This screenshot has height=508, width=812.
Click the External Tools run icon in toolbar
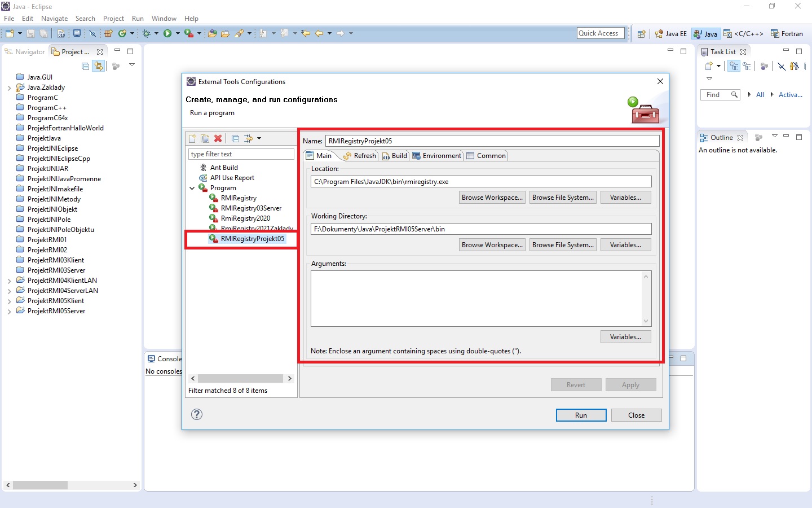tap(189, 33)
